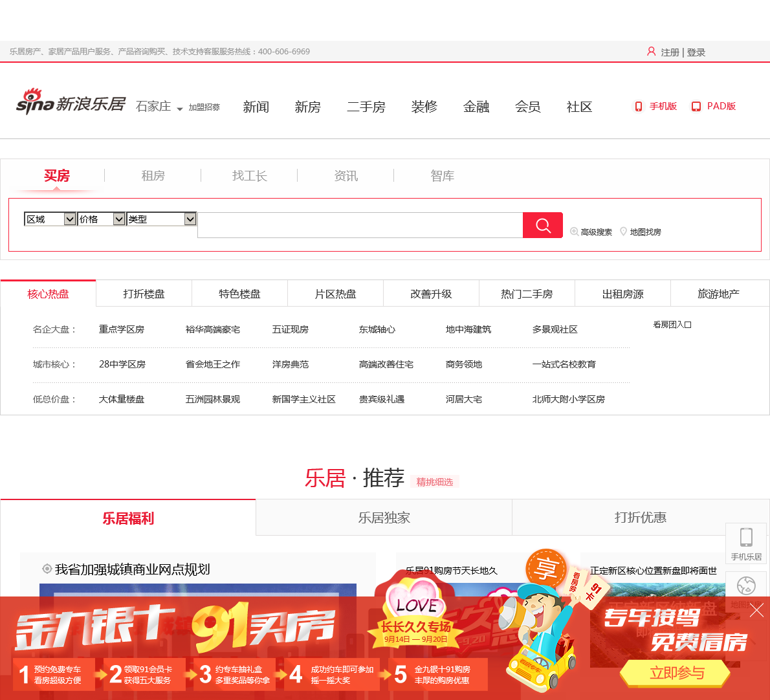The width and height of the screenshot is (770, 700).
Task: Switch to the 资讯 search tab
Action: click(346, 176)
